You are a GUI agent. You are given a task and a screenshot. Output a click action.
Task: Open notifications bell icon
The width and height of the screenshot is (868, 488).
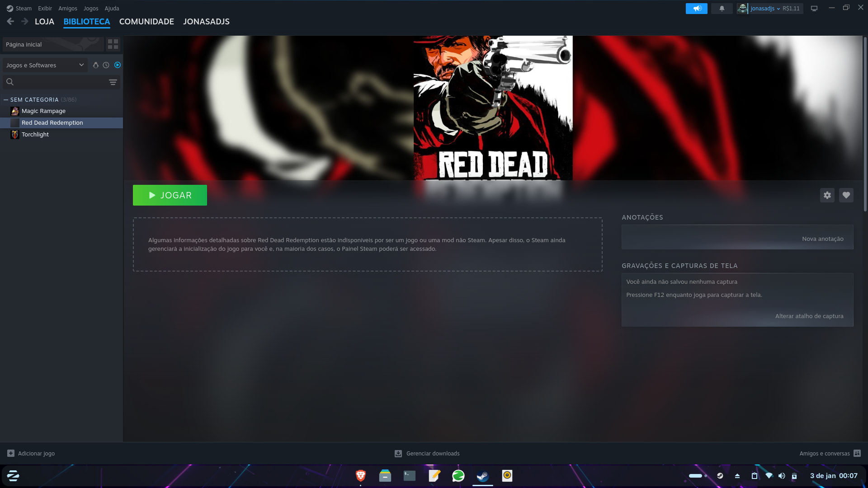click(722, 9)
